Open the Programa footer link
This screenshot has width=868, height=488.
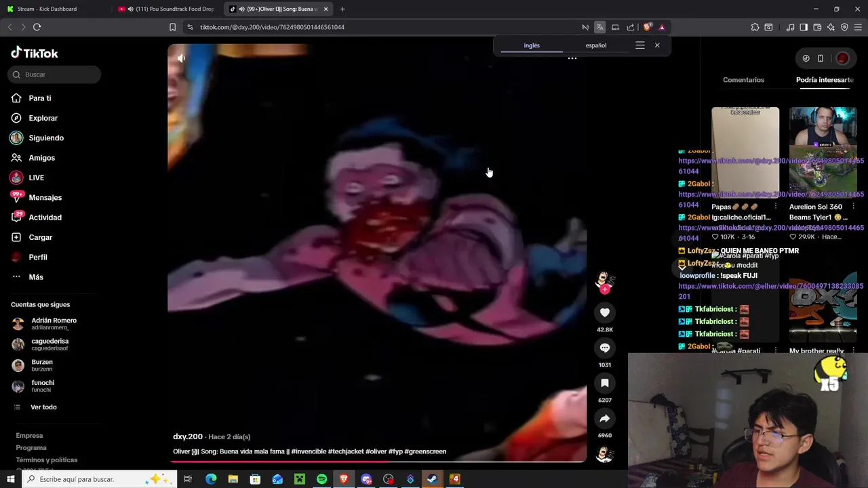(31, 448)
